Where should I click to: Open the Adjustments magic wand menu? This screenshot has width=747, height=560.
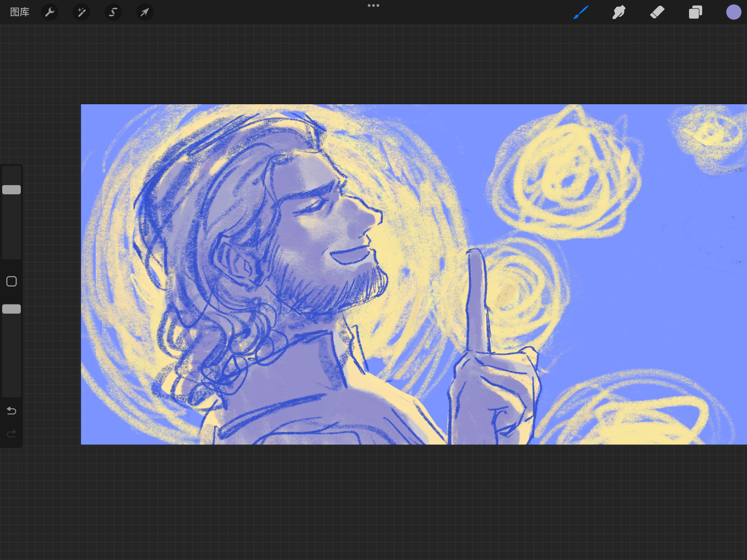point(81,12)
